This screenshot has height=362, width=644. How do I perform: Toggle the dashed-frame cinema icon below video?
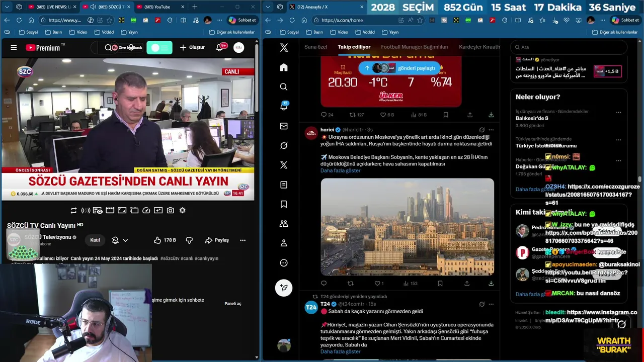(x=134, y=211)
